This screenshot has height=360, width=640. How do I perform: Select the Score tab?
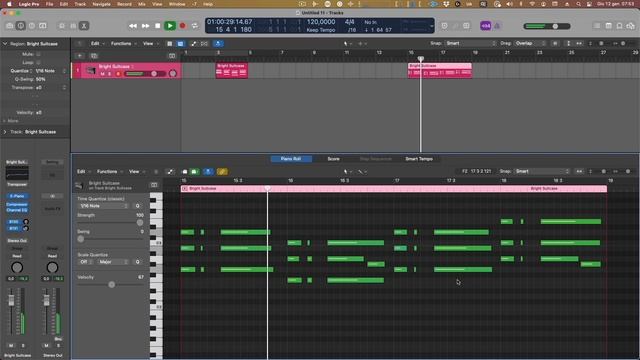pos(333,159)
